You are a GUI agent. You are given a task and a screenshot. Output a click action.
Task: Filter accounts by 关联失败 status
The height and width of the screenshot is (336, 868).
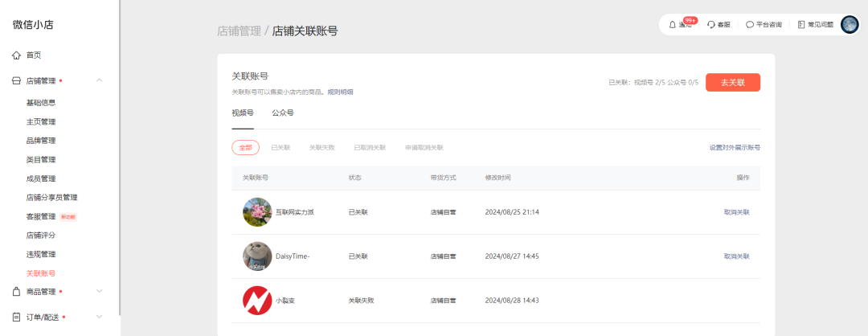[321, 148]
